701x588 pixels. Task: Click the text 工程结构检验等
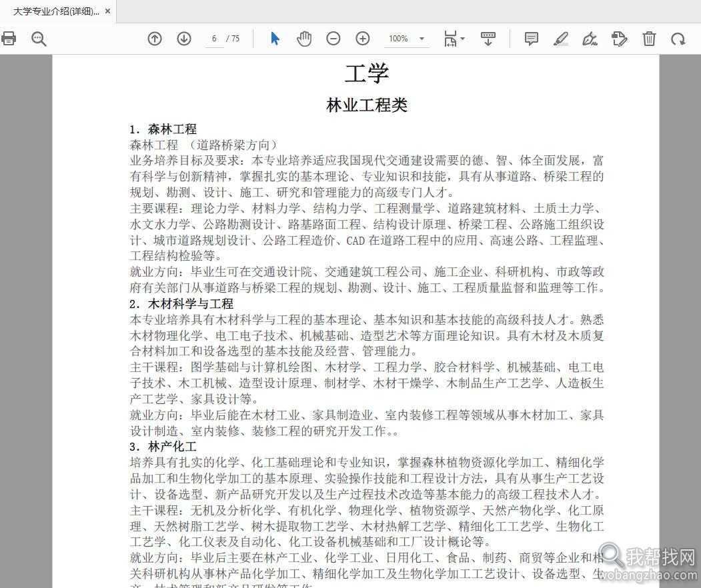(175, 256)
